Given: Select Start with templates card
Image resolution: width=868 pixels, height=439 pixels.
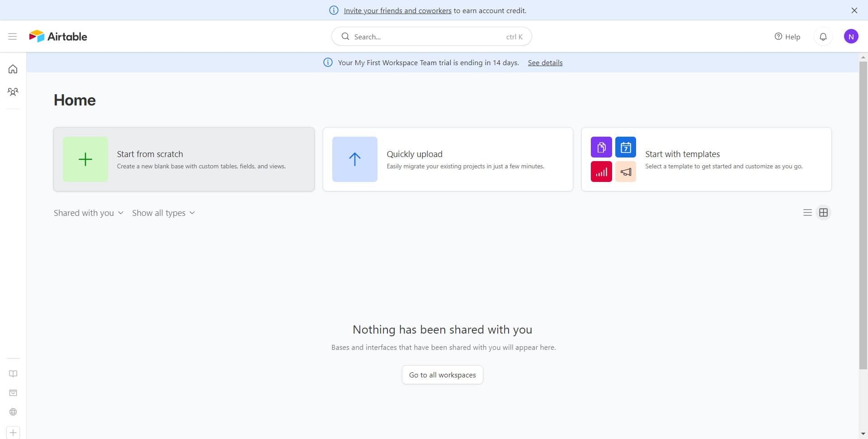Looking at the screenshot, I should [x=706, y=159].
